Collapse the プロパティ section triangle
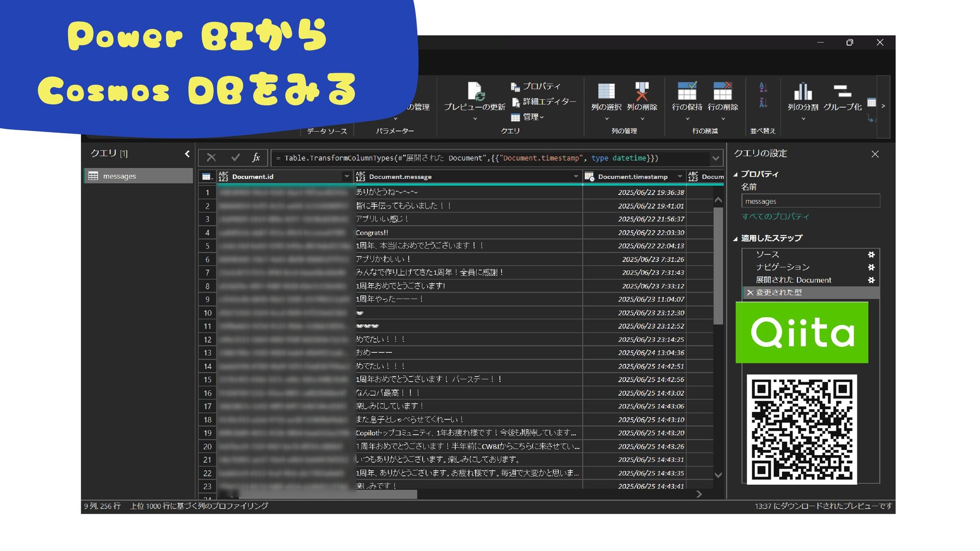Screen dimensions: 980x551 (736, 174)
